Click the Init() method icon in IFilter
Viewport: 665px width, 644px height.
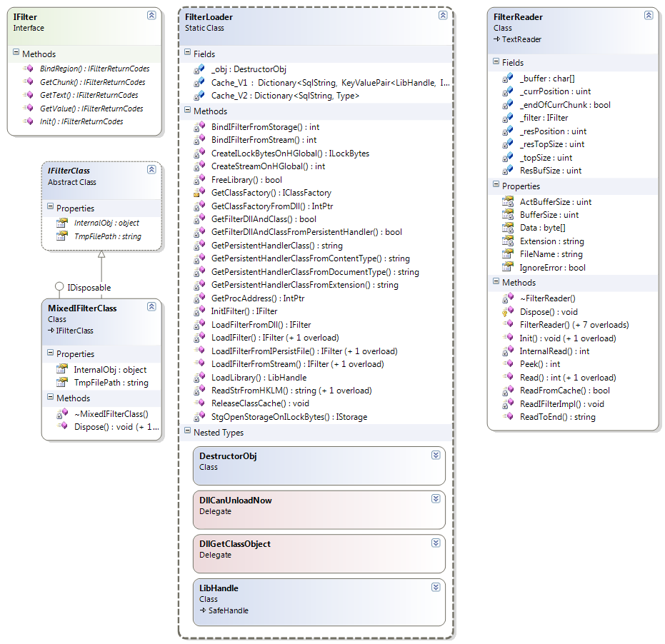click(x=29, y=121)
